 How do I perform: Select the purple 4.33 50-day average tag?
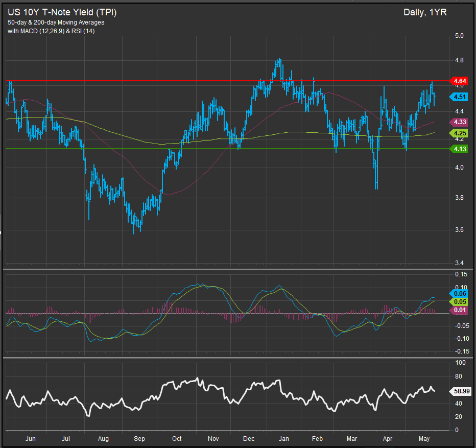pos(460,122)
